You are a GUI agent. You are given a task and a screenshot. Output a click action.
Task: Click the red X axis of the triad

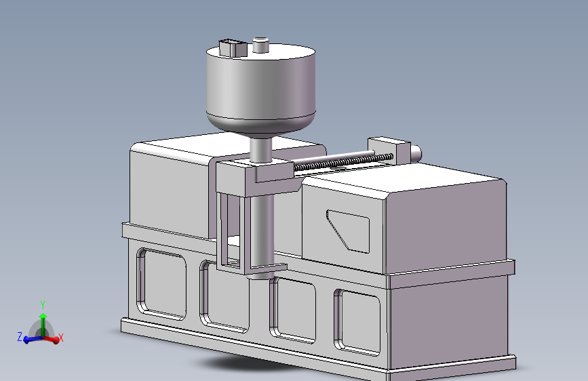[52, 340]
